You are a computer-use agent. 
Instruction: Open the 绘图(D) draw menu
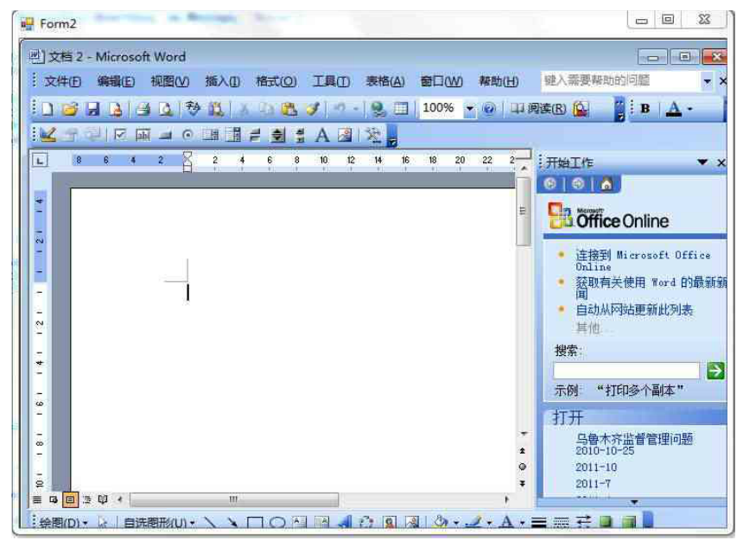(63, 523)
